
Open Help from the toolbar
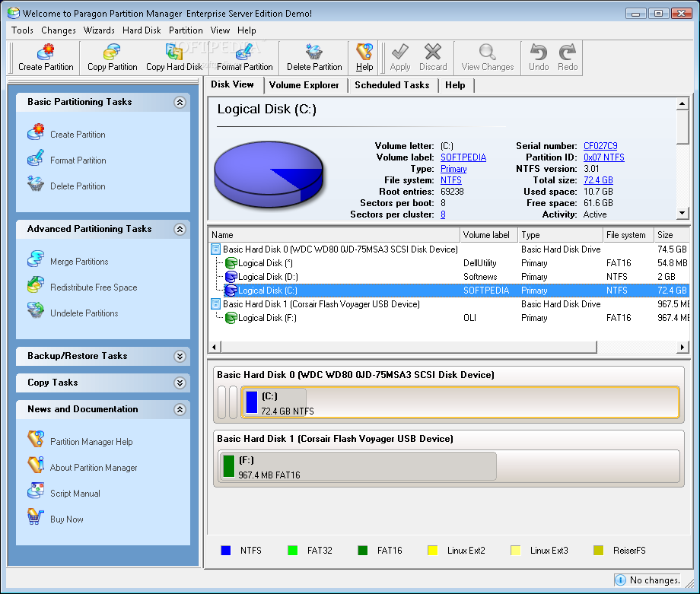[x=364, y=58]
